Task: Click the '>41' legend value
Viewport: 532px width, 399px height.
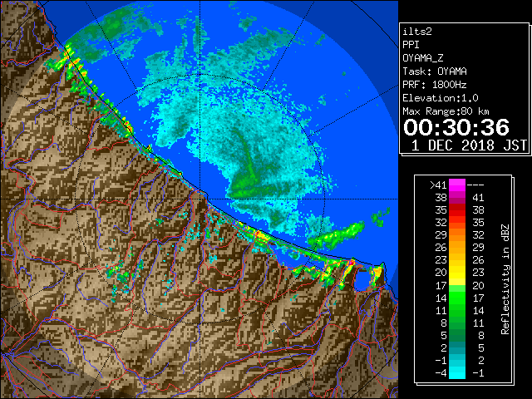Action: tap(438, 185)
